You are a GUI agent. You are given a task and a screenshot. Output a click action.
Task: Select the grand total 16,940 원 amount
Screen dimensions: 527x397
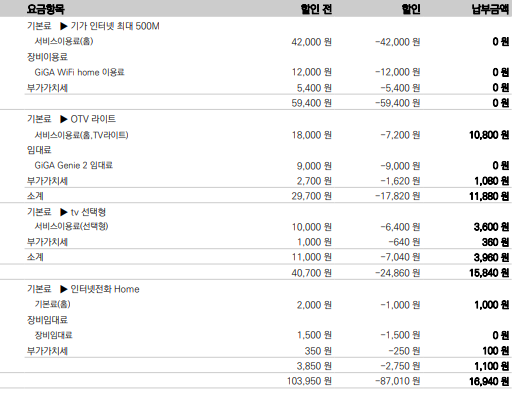tap(489, 381)
